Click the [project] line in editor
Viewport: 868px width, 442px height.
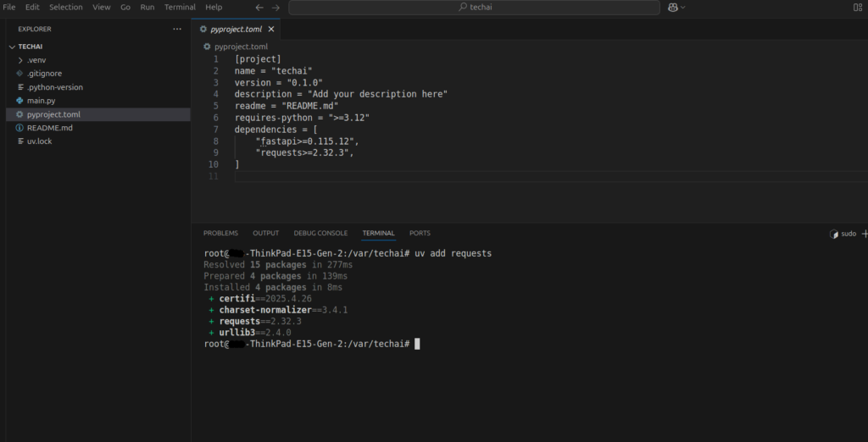[258, 59]
